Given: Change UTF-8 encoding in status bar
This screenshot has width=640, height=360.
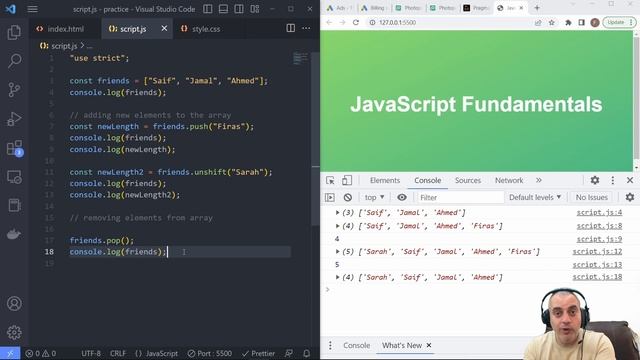Looking at the screenshot, I should pyautogui.click(x=91, y=353).
